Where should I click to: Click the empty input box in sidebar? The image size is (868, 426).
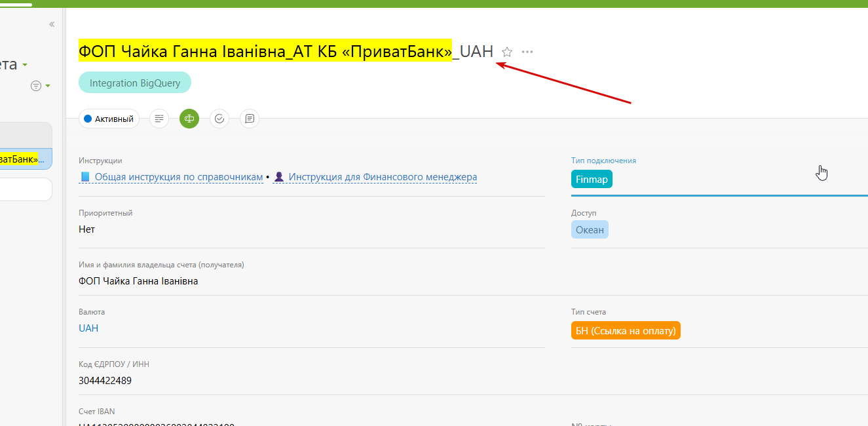pyautogui.click(x=26, y=189)
